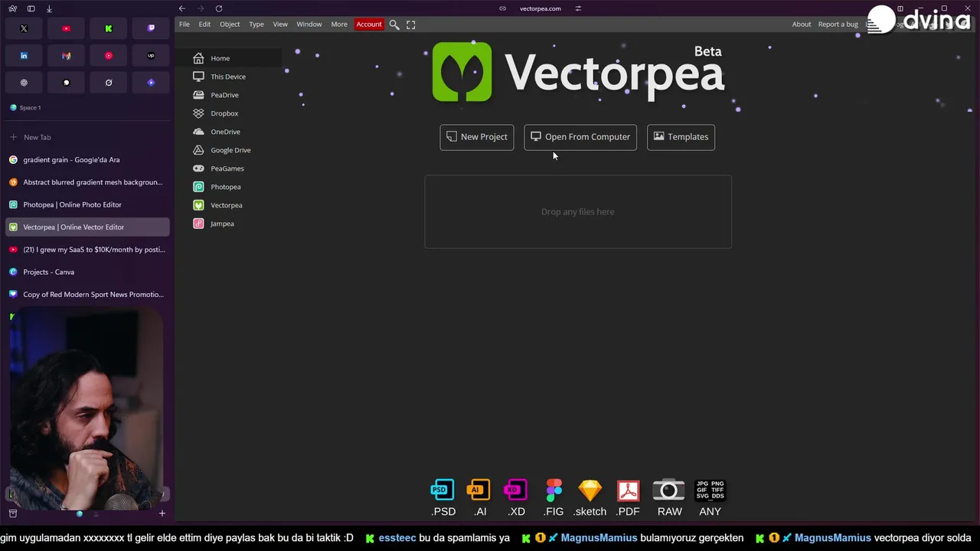Switch to the SaaS $10K/month YouTube tab
The width and height of the screenshot is (980, 551).
point(87,249)
